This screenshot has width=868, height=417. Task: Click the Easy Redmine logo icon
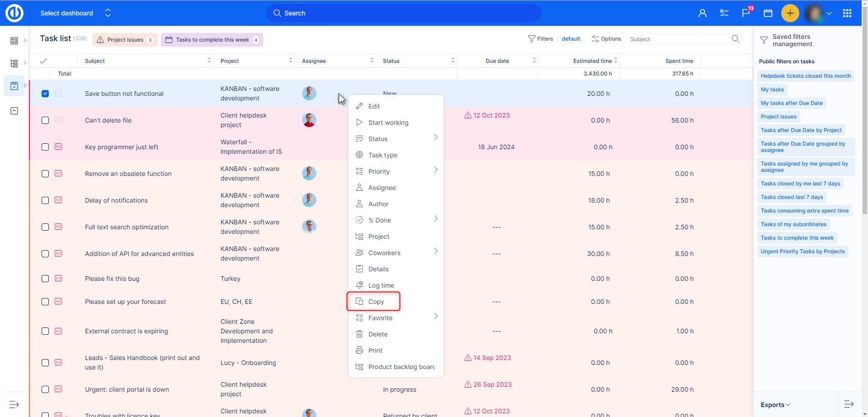pos(14,13)
